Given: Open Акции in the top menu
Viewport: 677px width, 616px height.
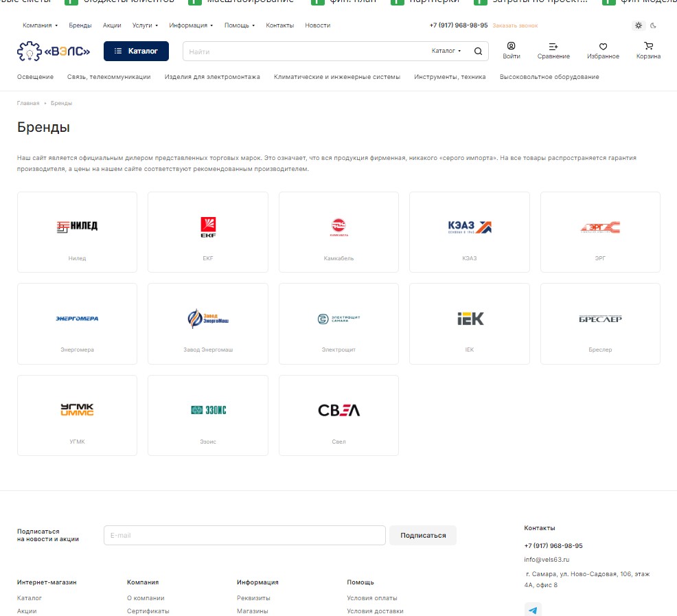Looking at the screenshot, I should point(112,25).
